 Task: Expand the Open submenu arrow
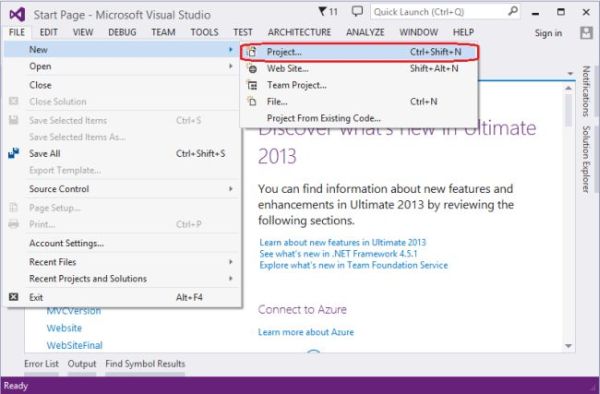click(230, 66)
